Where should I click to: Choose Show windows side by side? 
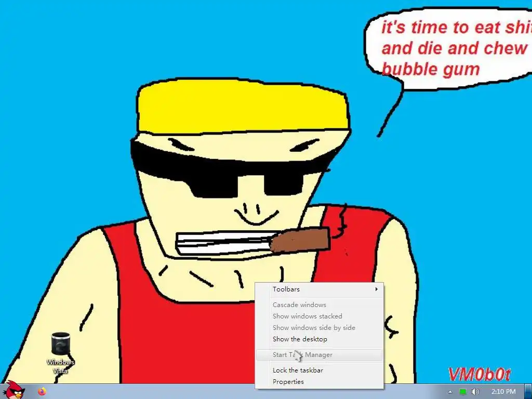coord(320,328)
